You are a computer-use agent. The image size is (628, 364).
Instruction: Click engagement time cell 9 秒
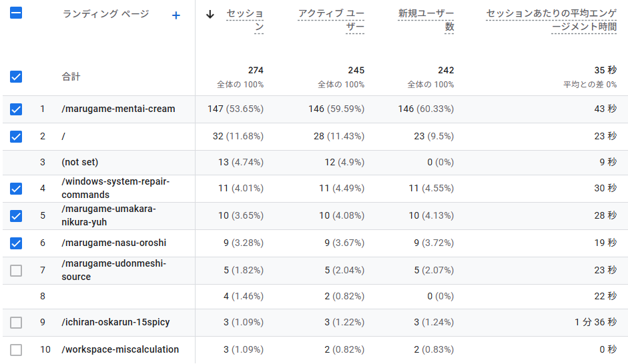(x=608, y=162)
